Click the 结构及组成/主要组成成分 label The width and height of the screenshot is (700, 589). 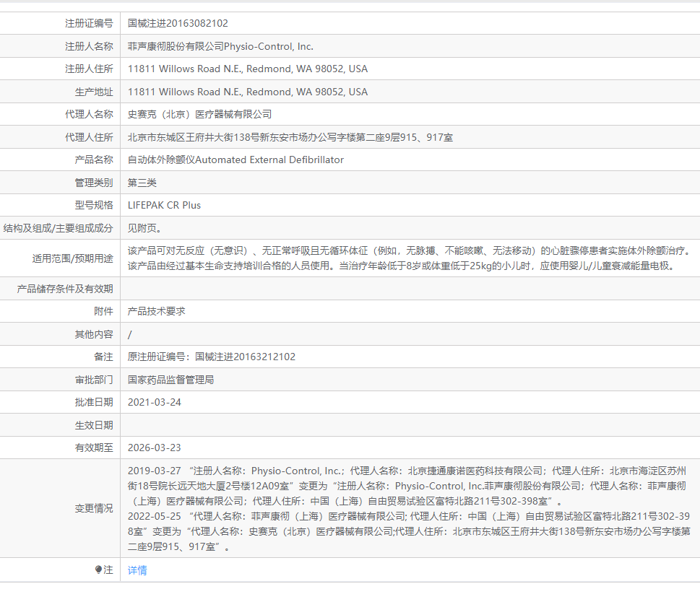point(58,228)
